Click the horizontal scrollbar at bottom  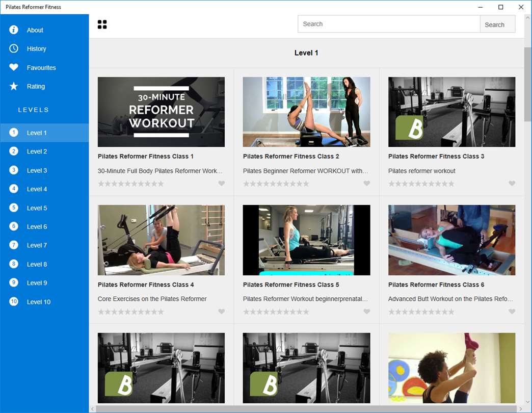(x=306, y=409)
